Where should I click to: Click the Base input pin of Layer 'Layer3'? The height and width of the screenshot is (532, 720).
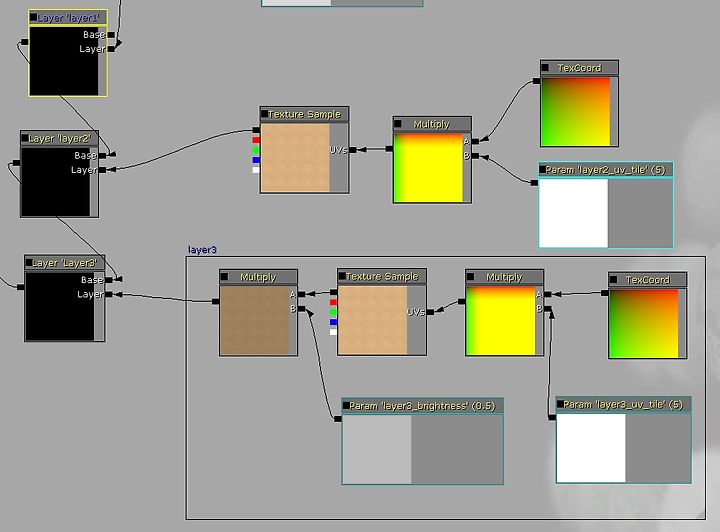pos(109,280)
